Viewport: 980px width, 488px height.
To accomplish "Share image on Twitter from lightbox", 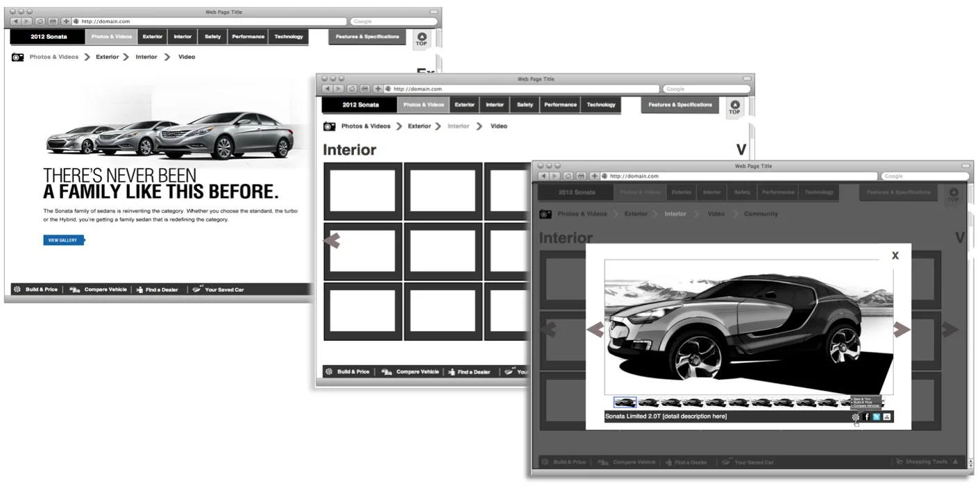I will point(877,417).
